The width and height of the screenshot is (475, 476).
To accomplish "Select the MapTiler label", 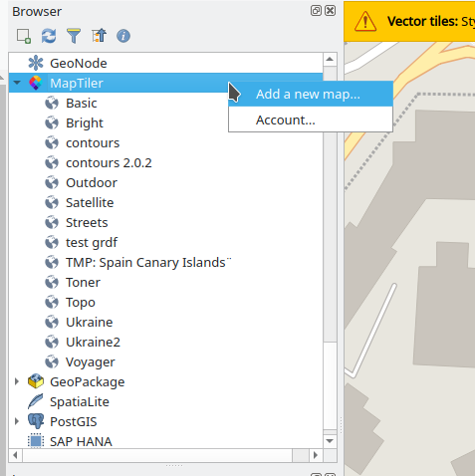I will coord(77,83).
